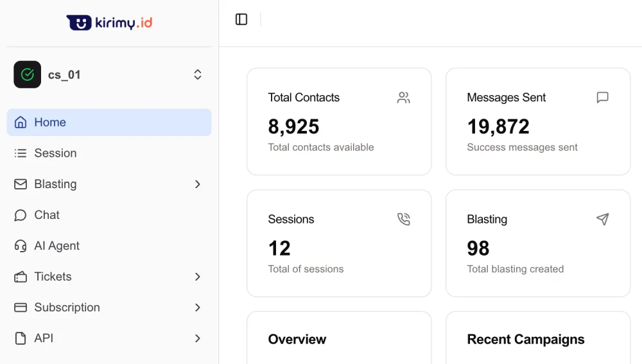Expand the Tickets submenu chevron

pos(198,277)
